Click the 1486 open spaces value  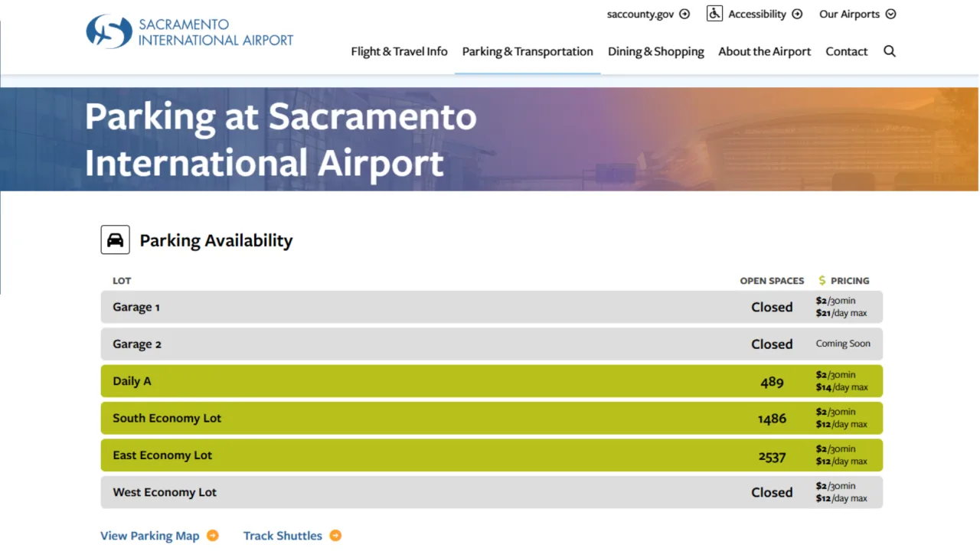772,418
